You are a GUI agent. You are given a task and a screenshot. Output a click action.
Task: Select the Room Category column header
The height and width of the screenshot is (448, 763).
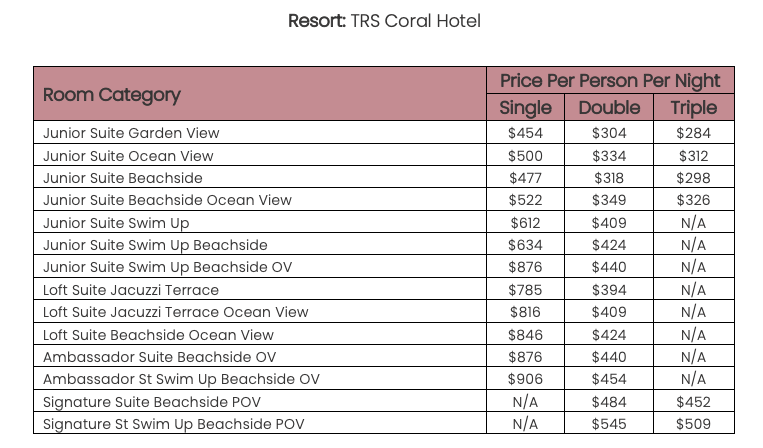pos(112,95)
